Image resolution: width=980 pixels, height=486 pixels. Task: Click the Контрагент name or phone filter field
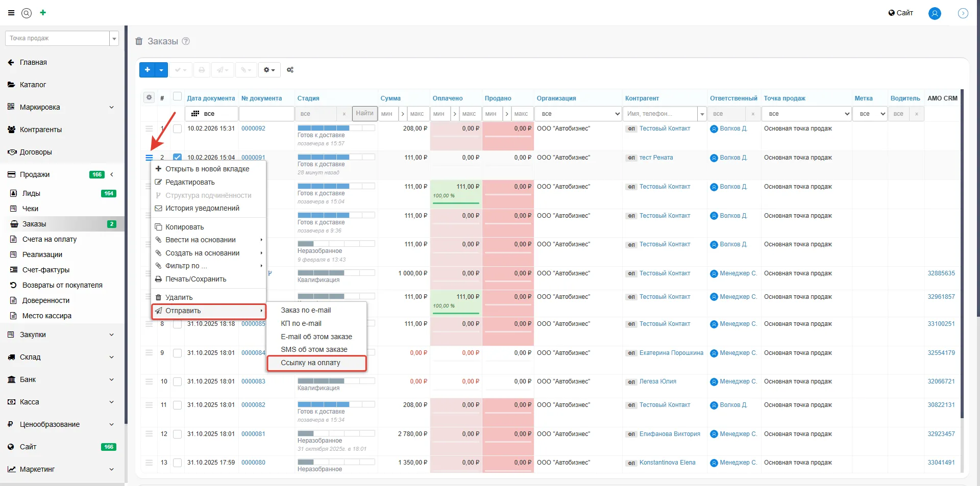[660, 114]
